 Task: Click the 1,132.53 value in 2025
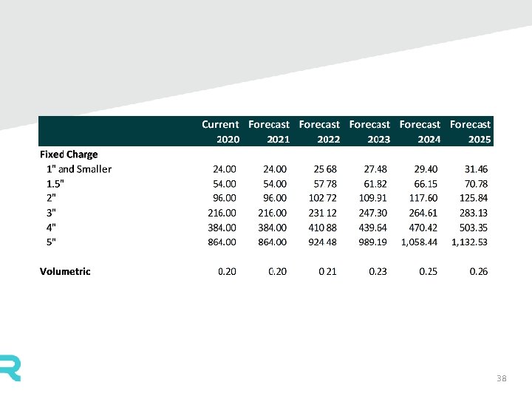click(469, 242)
